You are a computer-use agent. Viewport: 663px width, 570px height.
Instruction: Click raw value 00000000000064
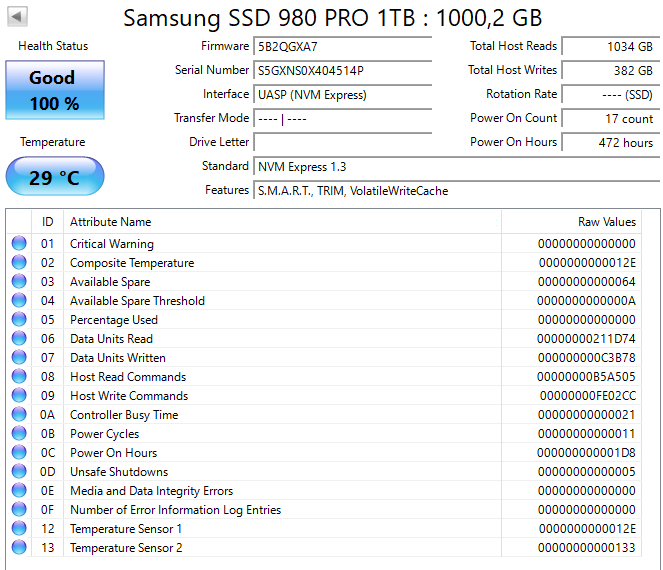[586, 282]
